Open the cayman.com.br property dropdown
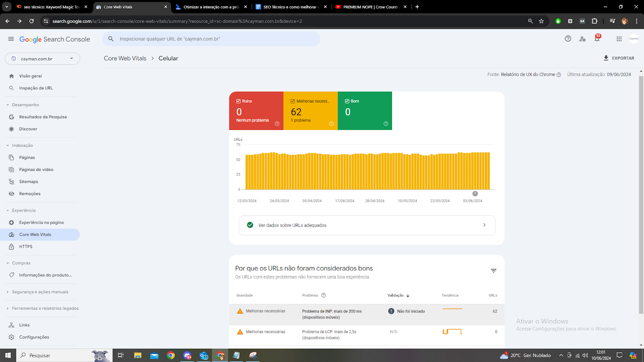644x362 pixels. coord(42,59)
